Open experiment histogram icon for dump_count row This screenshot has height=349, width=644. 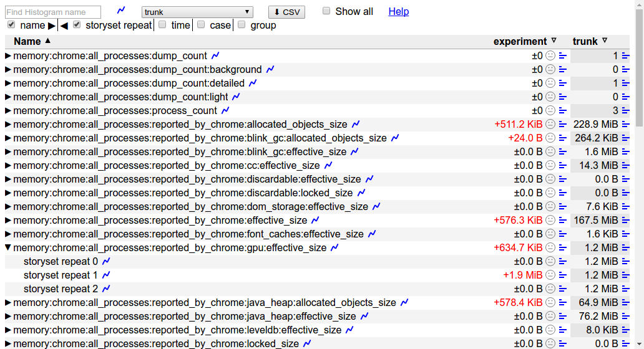(563, 55)
